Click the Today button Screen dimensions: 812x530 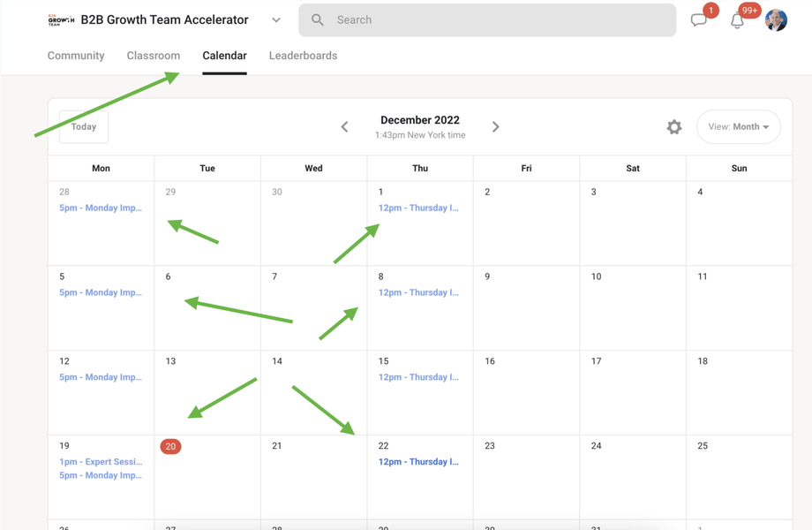[x=84, y=127]
